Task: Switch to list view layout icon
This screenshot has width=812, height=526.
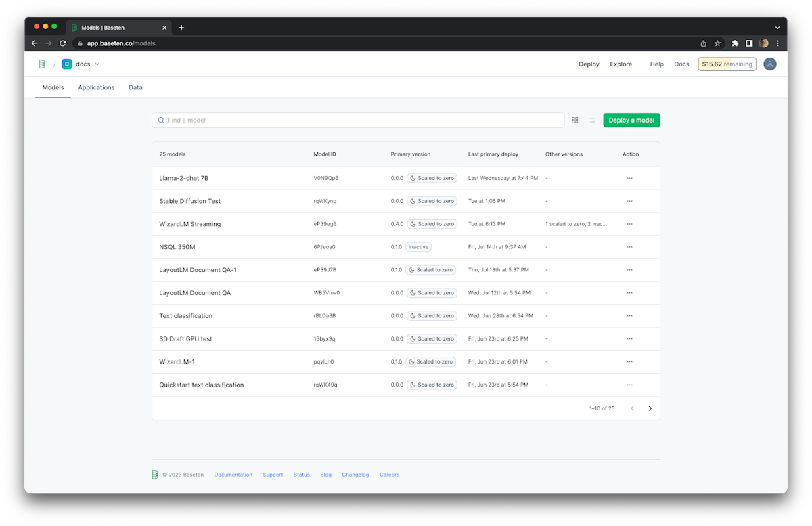Action: (x=592, y=120)
